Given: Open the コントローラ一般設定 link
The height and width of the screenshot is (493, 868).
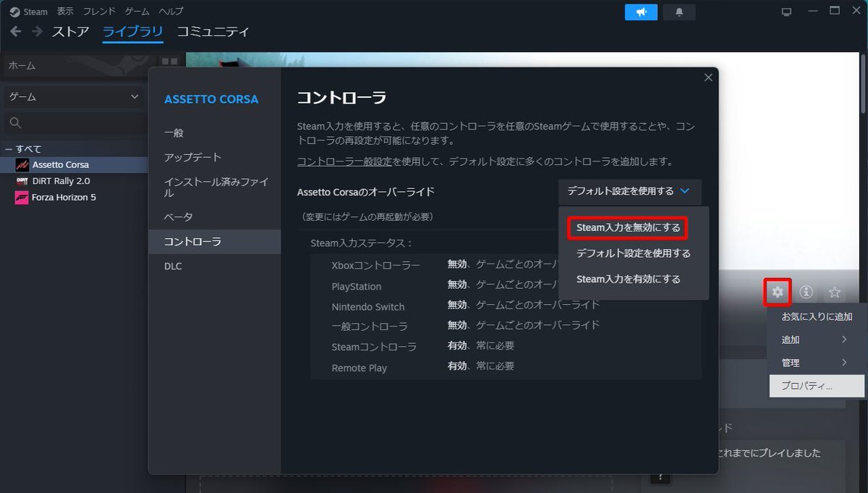Looking at the screenshot, I should coord(344,161).
